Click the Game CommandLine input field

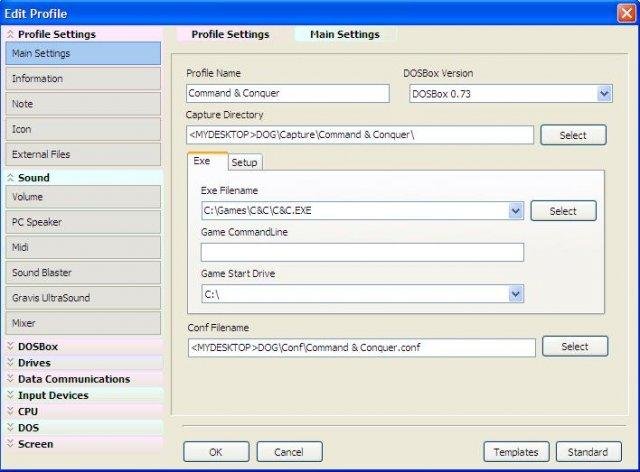362,252
